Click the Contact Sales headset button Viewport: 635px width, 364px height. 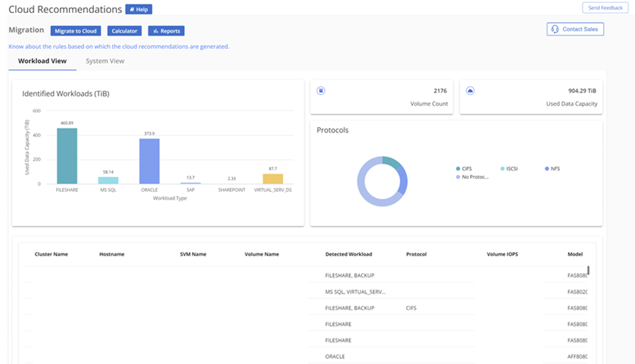tap(575, 29)
